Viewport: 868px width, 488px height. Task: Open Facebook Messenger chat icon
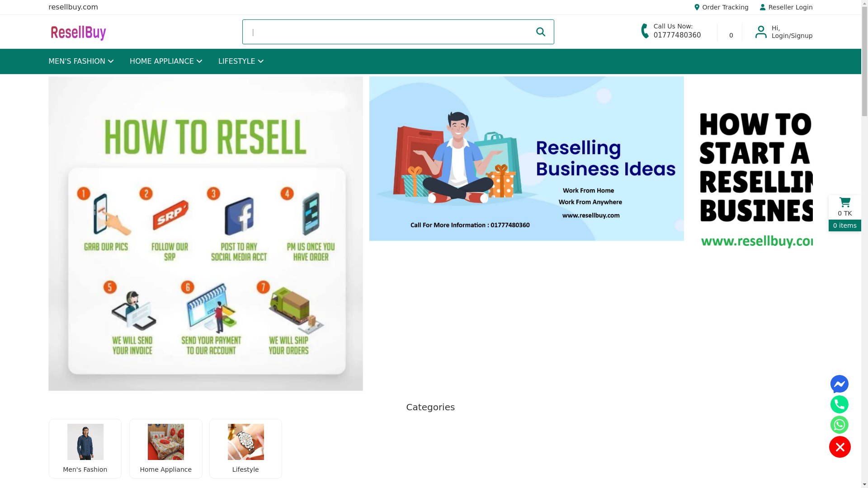[x=840, y=384]
